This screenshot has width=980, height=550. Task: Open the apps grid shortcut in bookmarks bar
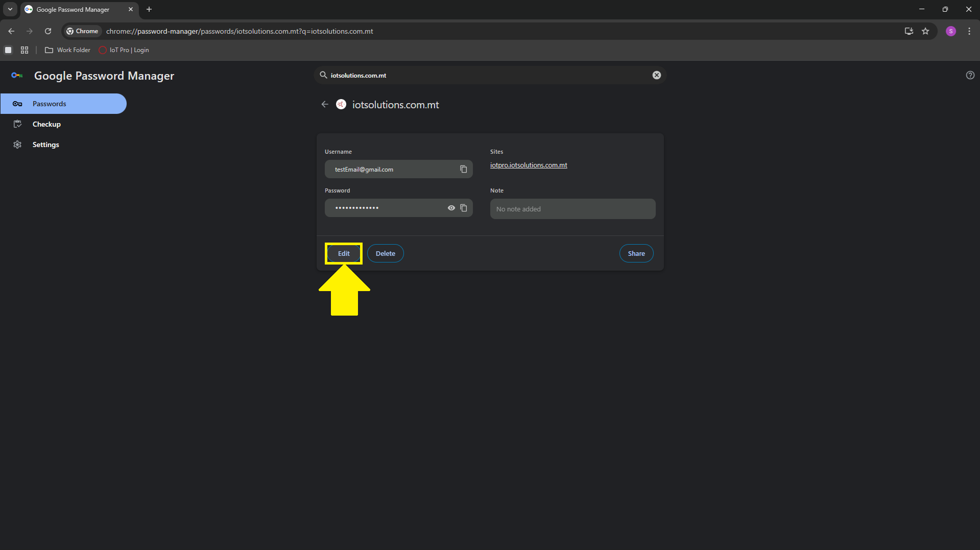[x=25, y=50]
